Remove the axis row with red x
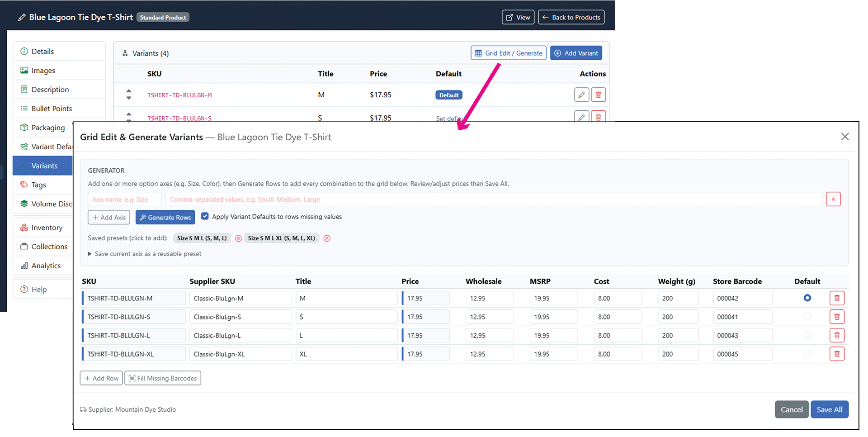868x437 pixels. tap(833, 199)
